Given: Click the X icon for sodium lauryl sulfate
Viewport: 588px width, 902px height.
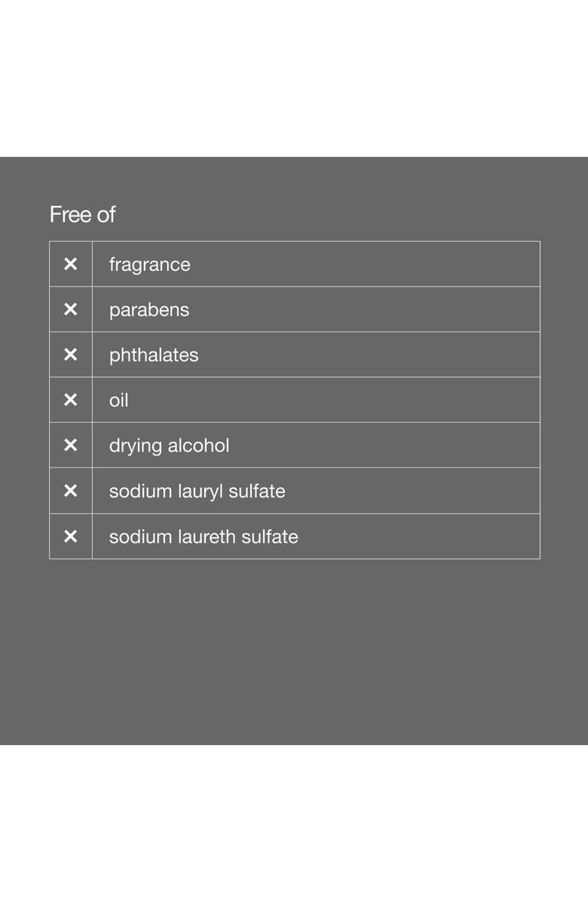Looking at the screenshot, I should coord(70,491).
